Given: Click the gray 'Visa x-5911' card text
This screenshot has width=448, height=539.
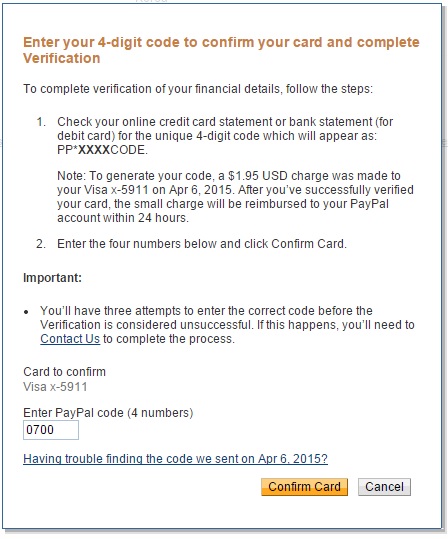Looking at the screenshot, I should [x=55, y=387].
